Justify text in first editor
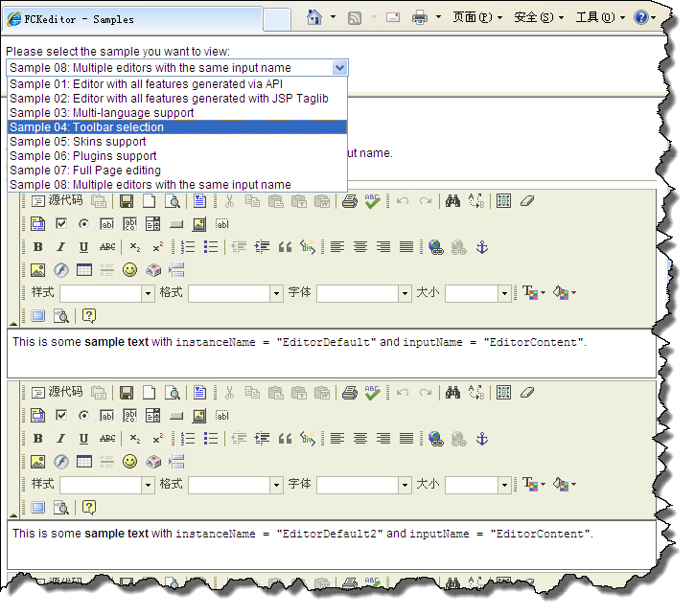The height and width of the screenshot is (616, 695). tap(406, 247)
